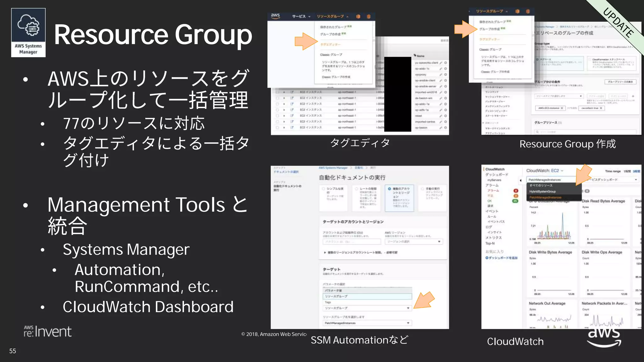Check the EC2 row with ID starting i-0f9c
This screenshot has height=362, width=644.
pyautogui.click(x=277, y=116)
